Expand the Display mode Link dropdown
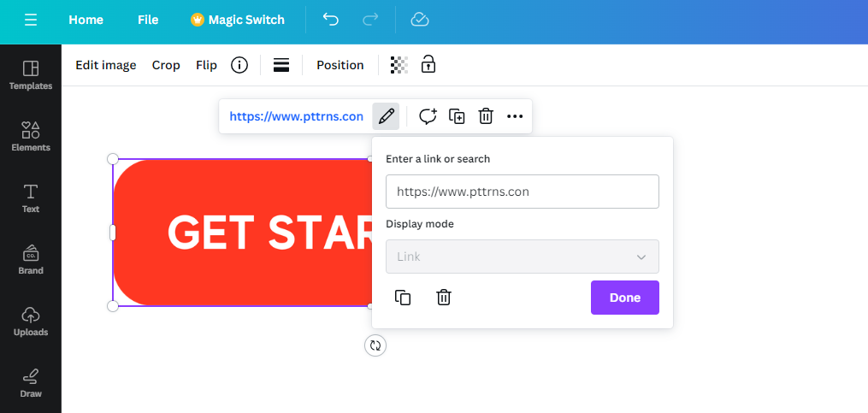The height and width of the screenshot is (413, 868). 522,257
